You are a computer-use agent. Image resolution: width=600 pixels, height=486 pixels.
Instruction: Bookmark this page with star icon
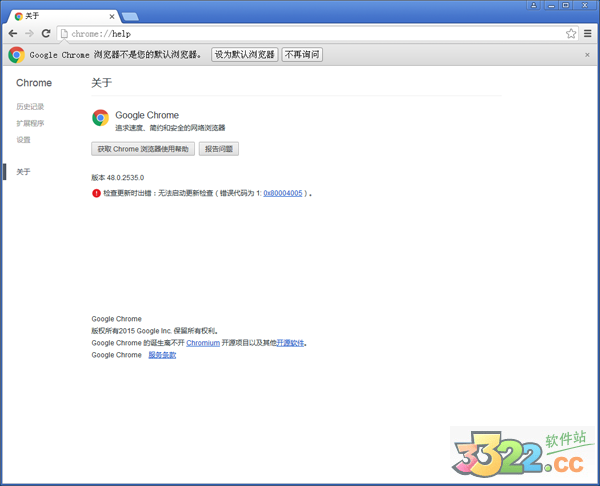point(571,34)
